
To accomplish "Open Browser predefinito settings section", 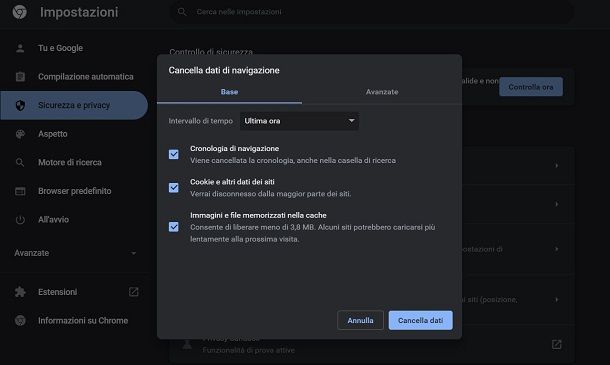I will [x=74, y=191].
